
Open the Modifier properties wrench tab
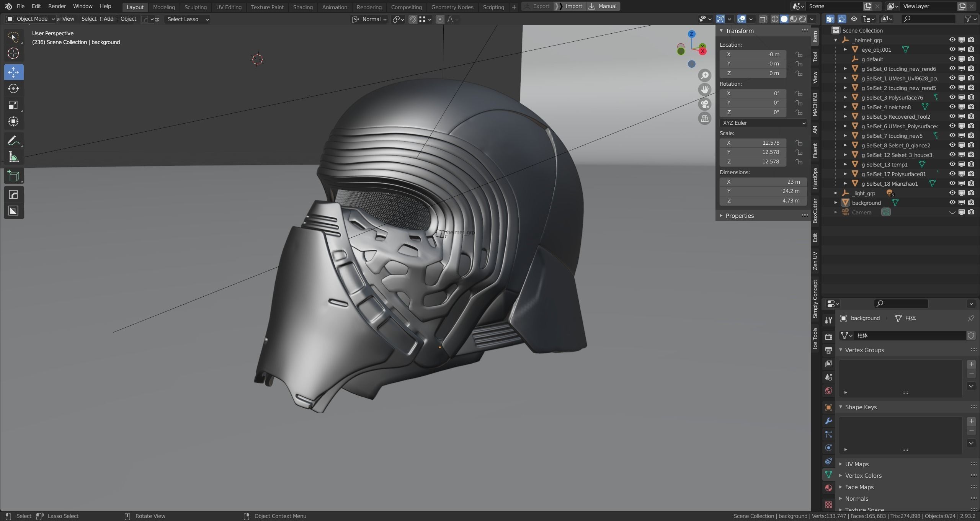(828, 421)
